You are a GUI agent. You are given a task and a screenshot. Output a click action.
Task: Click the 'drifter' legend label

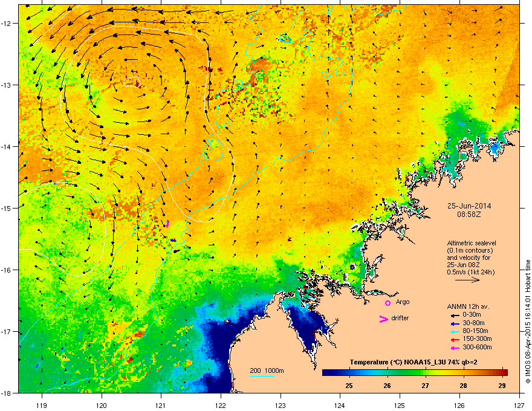(x=400, y=318)
